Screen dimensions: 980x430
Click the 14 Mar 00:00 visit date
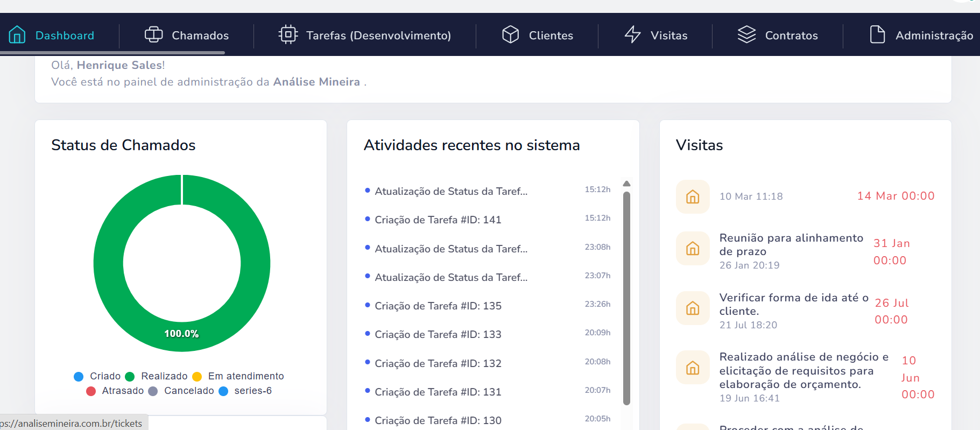tap(896, 196)
